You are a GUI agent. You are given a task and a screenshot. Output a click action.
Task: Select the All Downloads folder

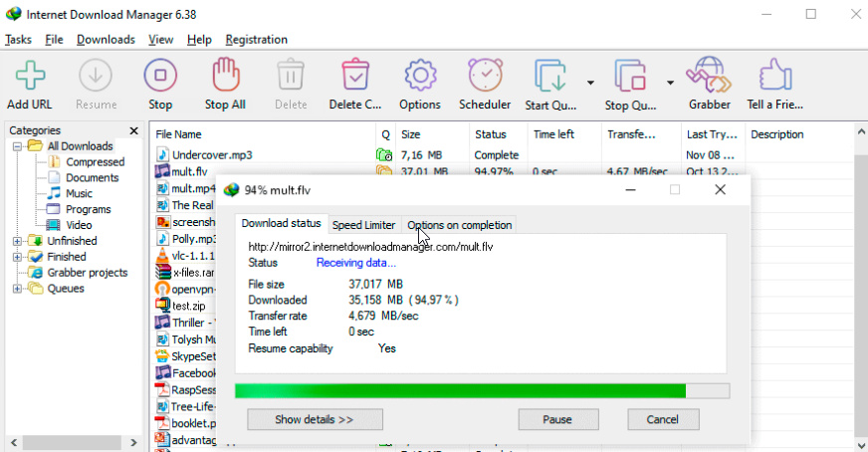point(80,146)
